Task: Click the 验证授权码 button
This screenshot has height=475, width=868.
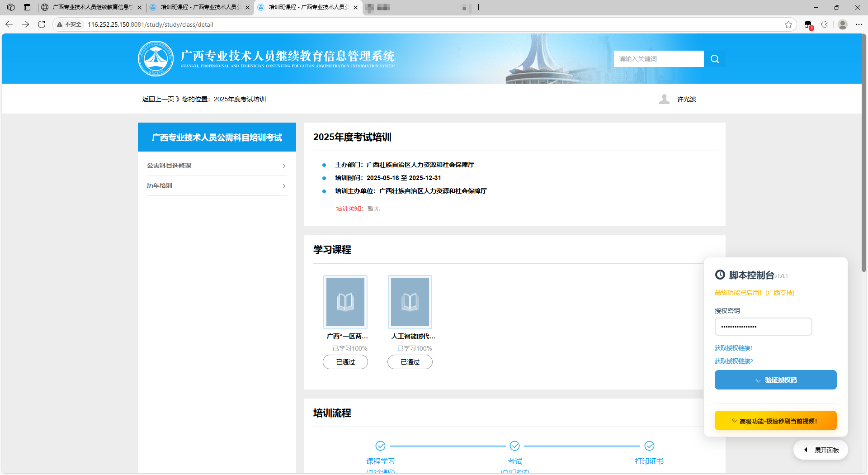Action: click(x=776, y=380)
